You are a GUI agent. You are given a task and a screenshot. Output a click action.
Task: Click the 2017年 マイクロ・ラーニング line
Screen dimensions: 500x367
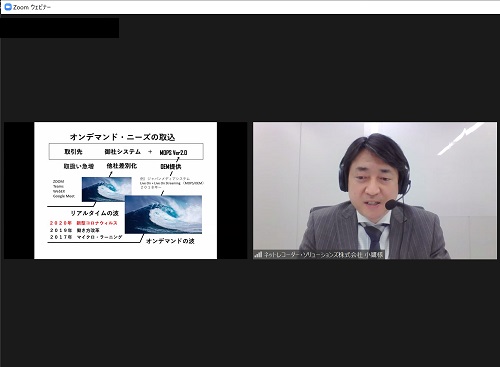pos(86,237)
